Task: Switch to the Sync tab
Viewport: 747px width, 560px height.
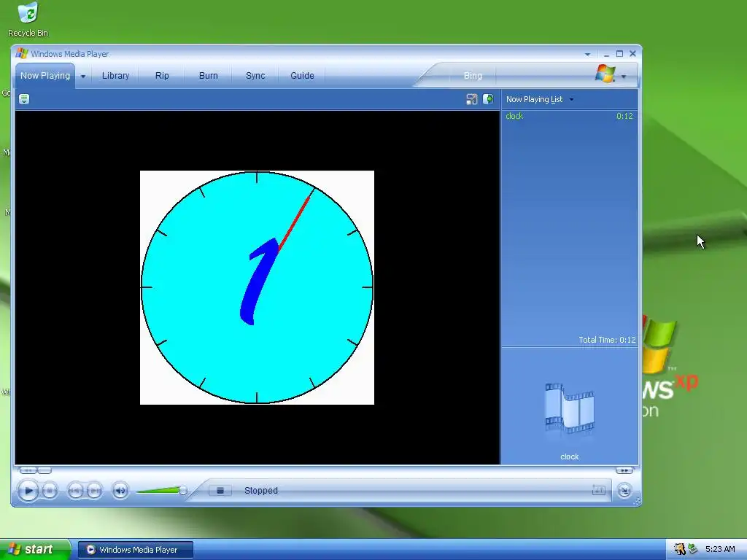Action: [x=255, y=76]
